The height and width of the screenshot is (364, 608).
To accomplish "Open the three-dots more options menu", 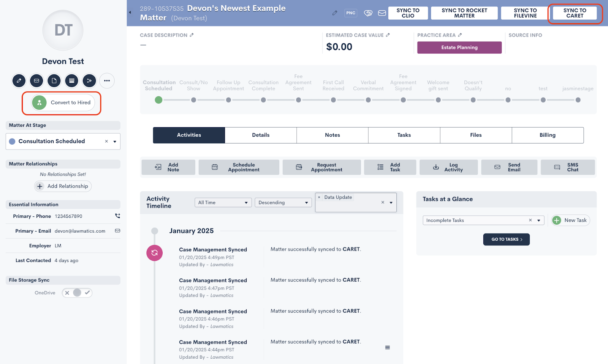I will [x=107, y=80].
